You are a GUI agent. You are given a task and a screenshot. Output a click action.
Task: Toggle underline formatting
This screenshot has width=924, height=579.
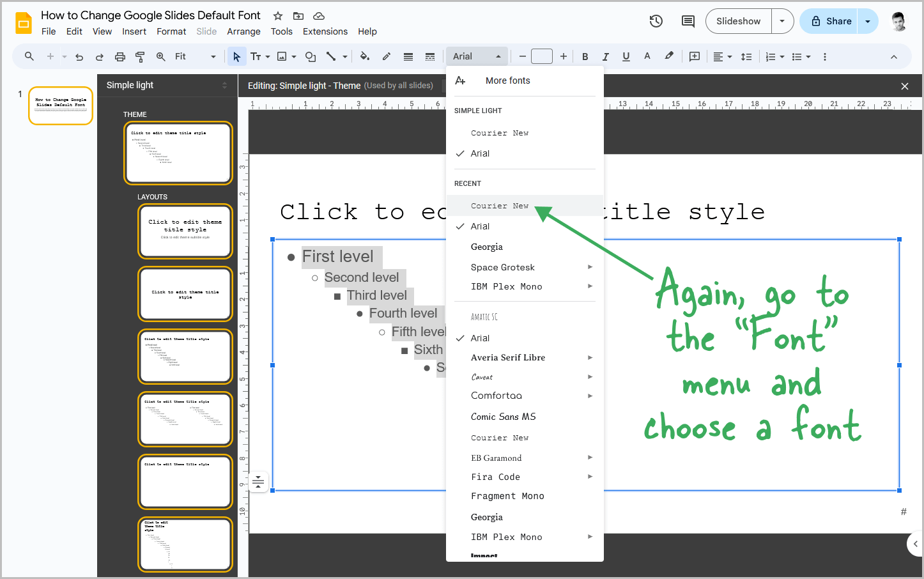tap(626, 57)
